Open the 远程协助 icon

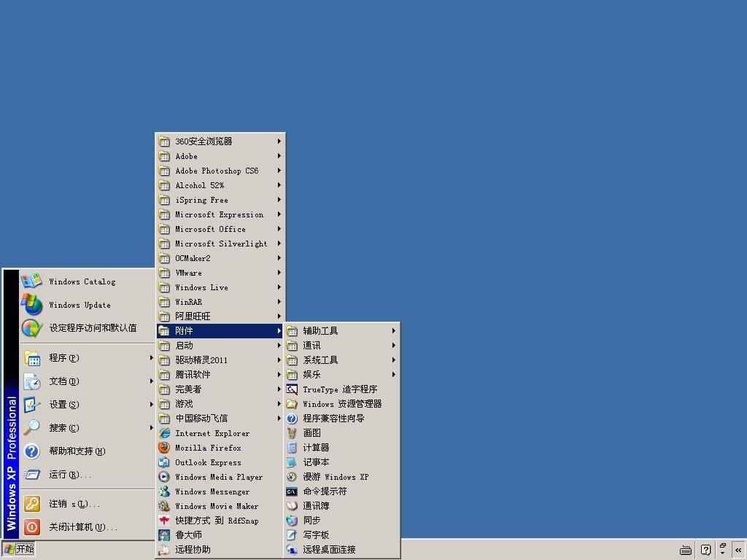(164, 550)
